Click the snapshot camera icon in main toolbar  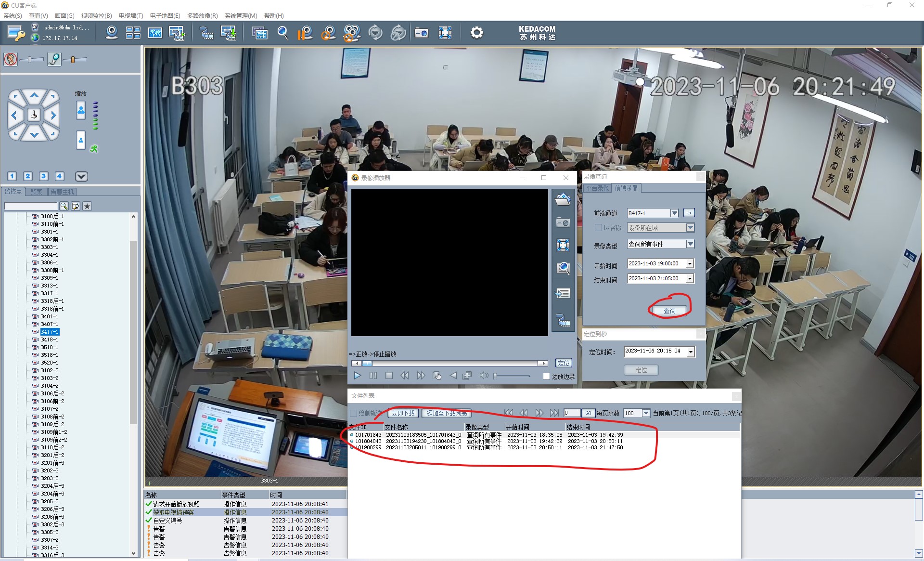coord(421,33)
